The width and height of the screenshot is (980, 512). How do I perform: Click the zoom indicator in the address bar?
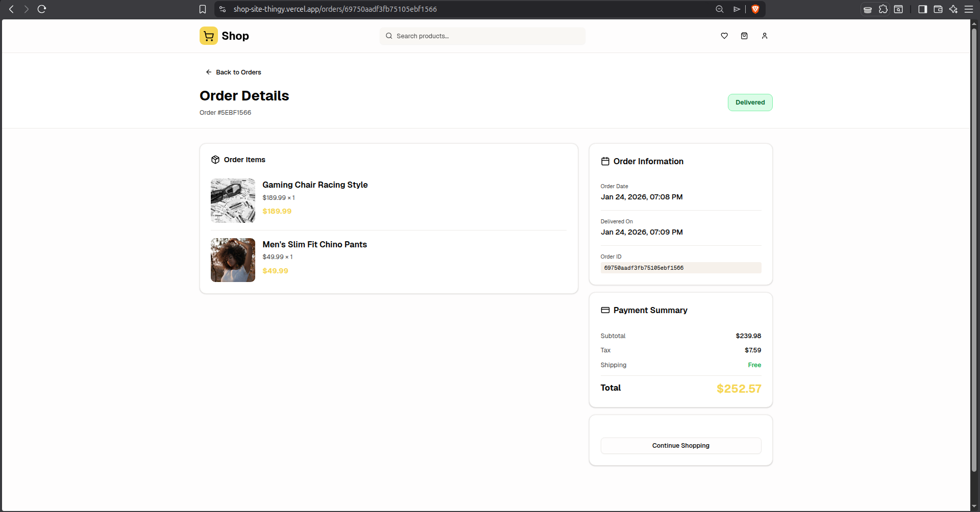tap(720, 9)
